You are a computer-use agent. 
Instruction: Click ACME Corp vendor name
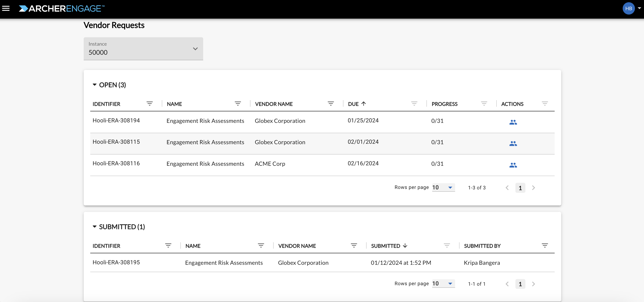pos(270,164)
